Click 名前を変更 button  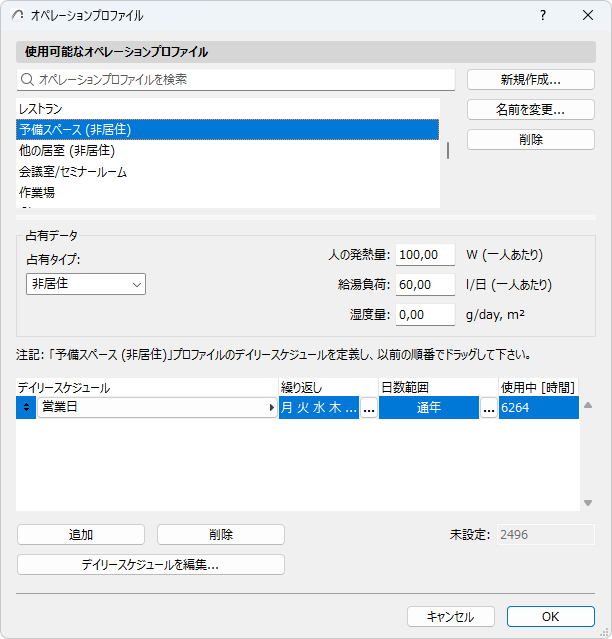pos(530,110)
